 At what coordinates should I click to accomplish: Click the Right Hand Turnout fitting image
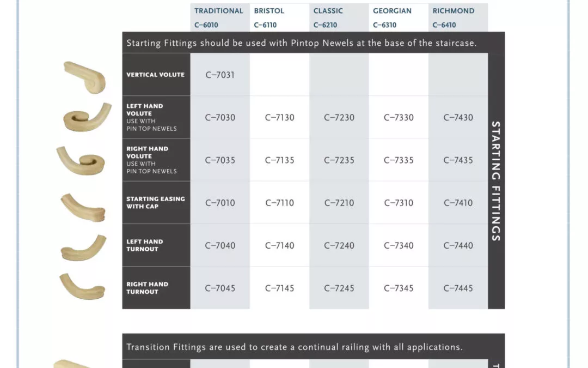[x=83, y=287]
